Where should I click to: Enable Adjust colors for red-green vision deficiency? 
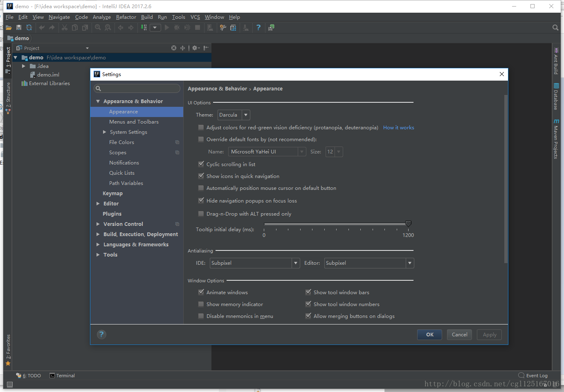click(x=201, y=127)
